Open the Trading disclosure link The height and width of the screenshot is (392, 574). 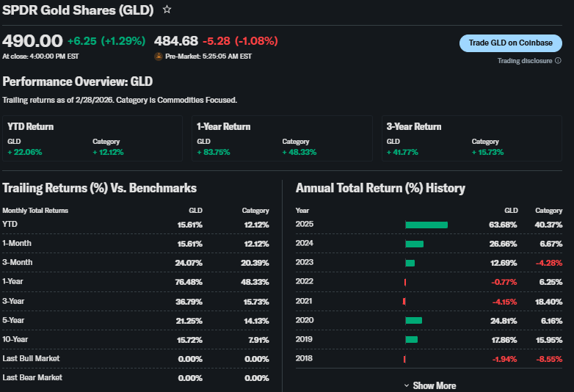coord(524,61)
